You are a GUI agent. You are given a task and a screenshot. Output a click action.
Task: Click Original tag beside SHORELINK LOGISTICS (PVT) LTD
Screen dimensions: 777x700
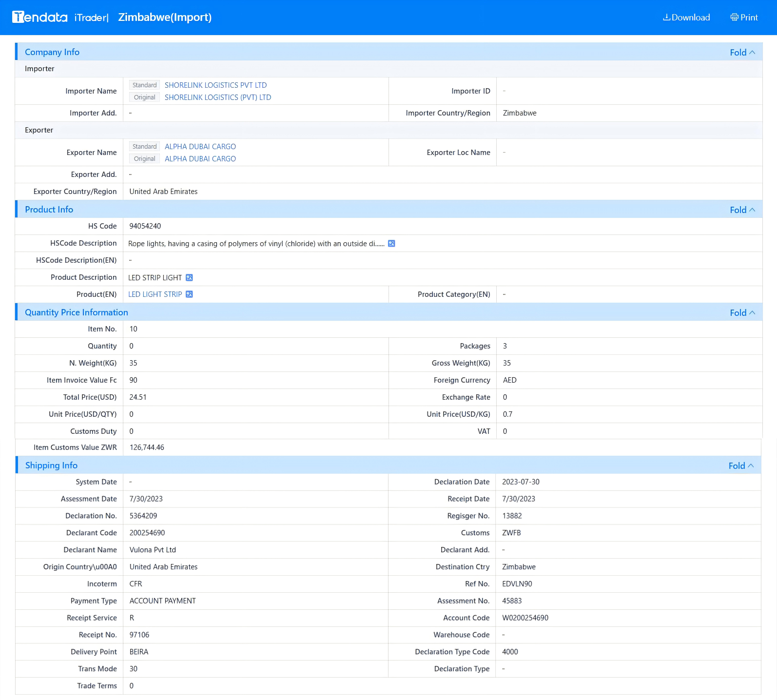145,97
